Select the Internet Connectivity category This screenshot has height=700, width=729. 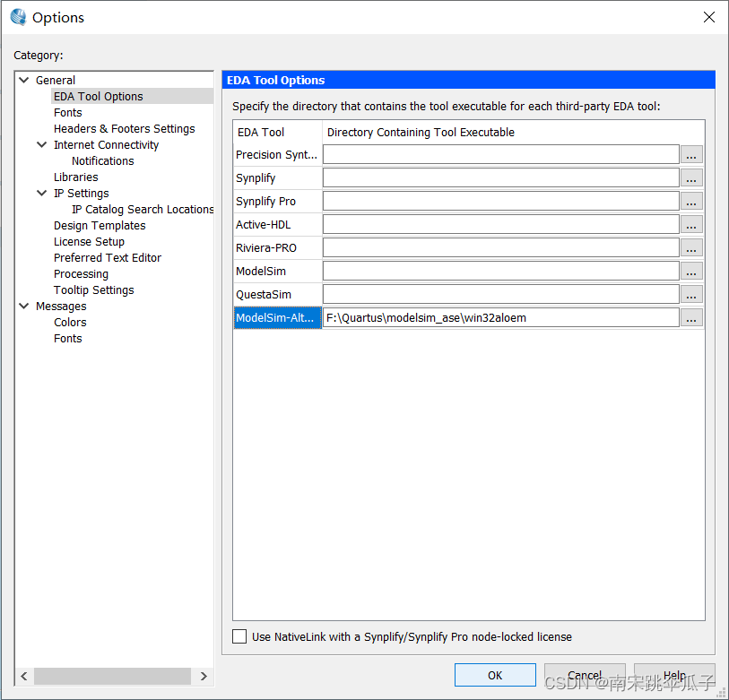click(x=106, y=144)
